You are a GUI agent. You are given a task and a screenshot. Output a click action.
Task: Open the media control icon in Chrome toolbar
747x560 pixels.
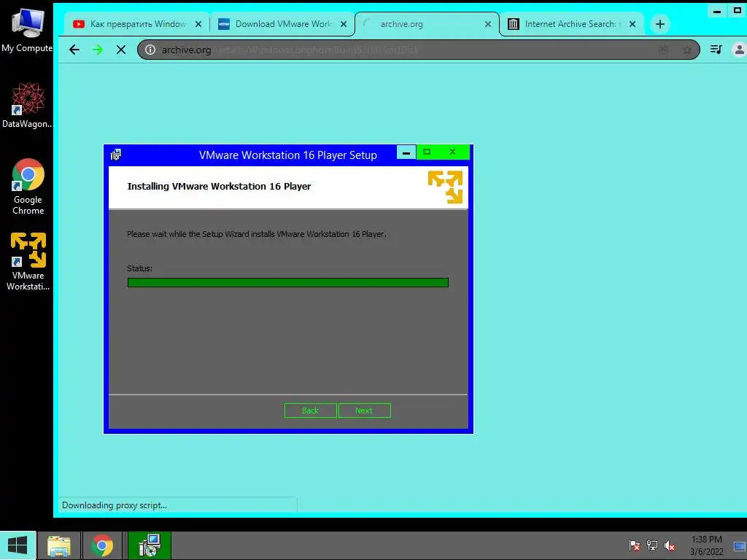[x=716, y=49]
